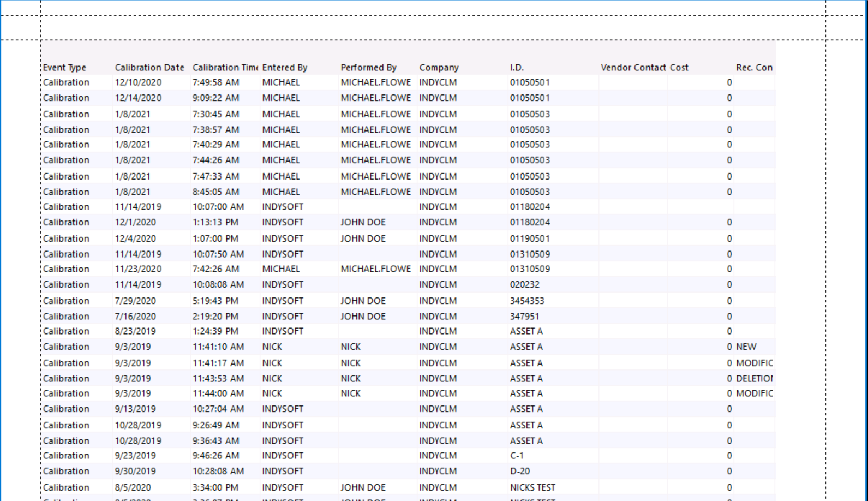Image resolution: width=868 pixels, height=501 pixels.
Task: Select the Vendor Contact column header
Action: coord(633,68)
